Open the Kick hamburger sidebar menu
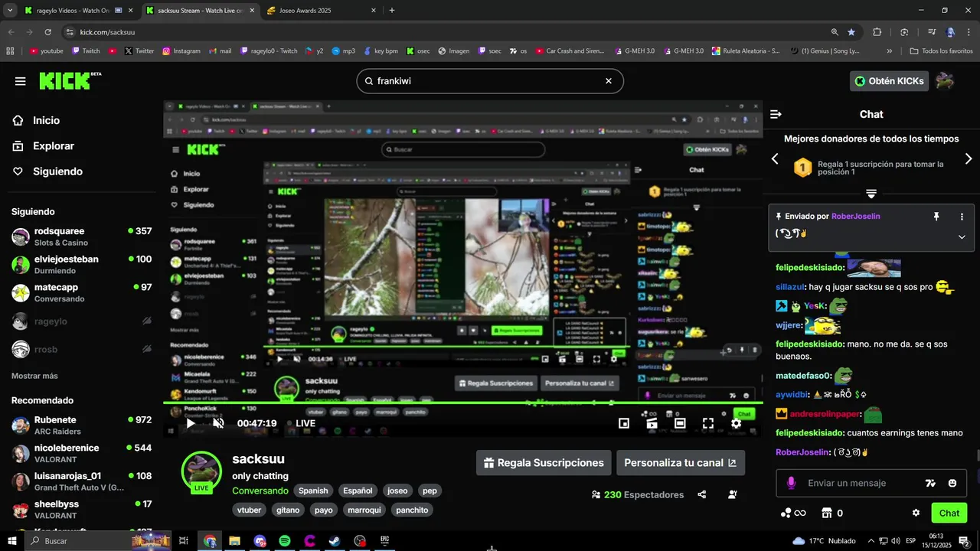 click(20, 81)
